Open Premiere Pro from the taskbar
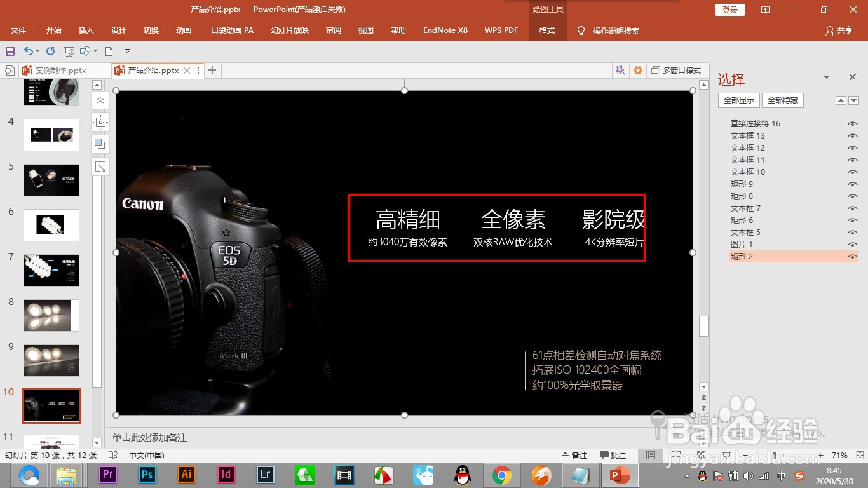Screen dimensions: 868x488 click(108, 474)
